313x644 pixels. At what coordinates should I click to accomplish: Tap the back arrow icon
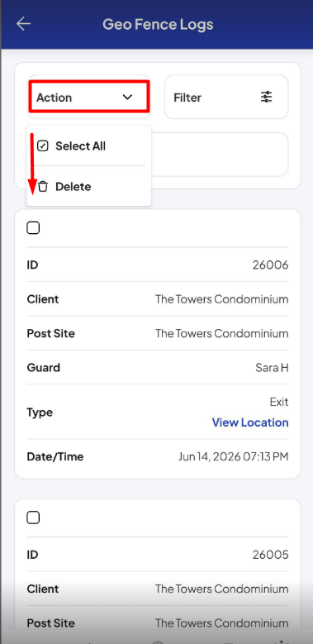tap(23, 24)
